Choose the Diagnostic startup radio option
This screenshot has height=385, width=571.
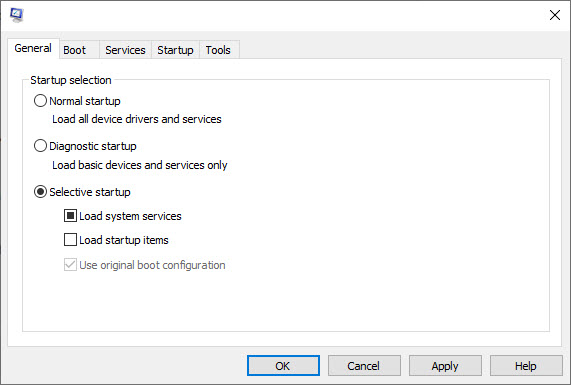click(40, 146)
